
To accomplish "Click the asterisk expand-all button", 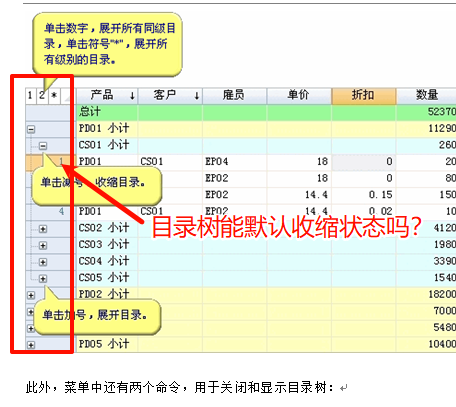I will [x=54, y=96].
